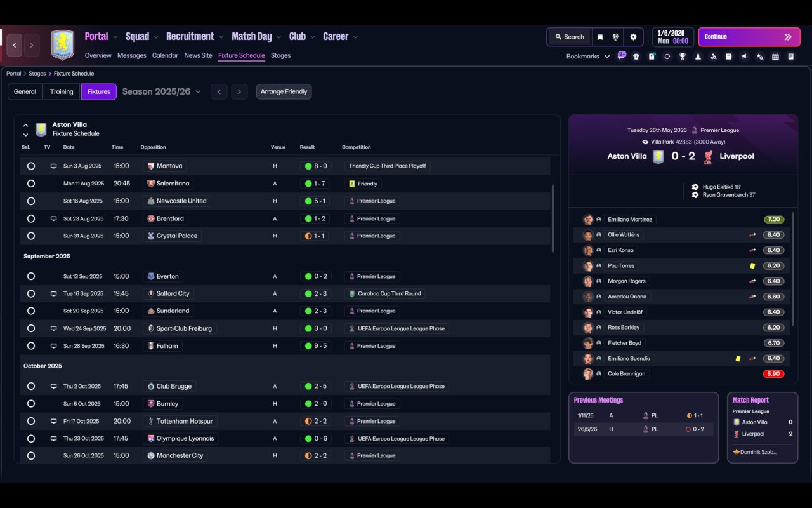The height and width of the screenshot is (508, 812).
Task: Click the Continue button
Action: click(749, 37)
